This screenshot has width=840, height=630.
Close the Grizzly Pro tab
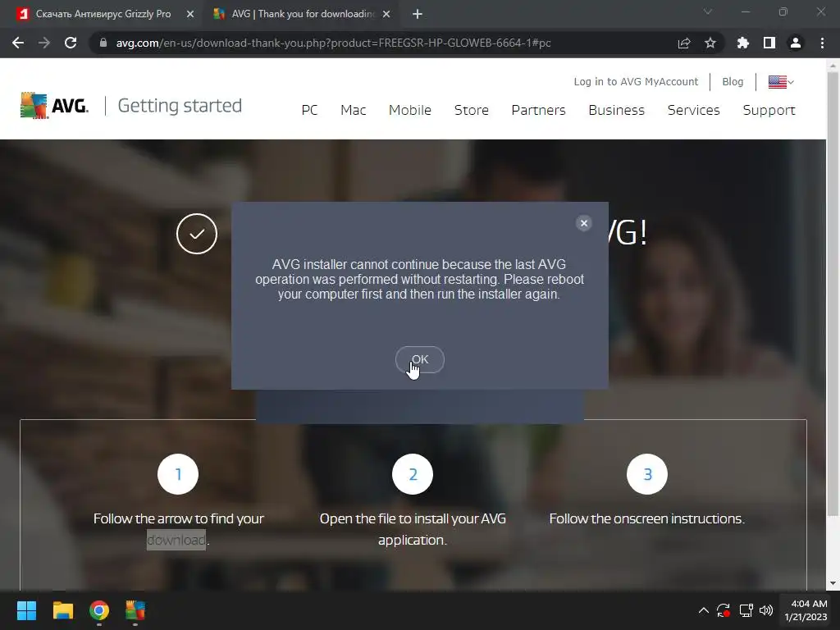click(x=190, y=15)
